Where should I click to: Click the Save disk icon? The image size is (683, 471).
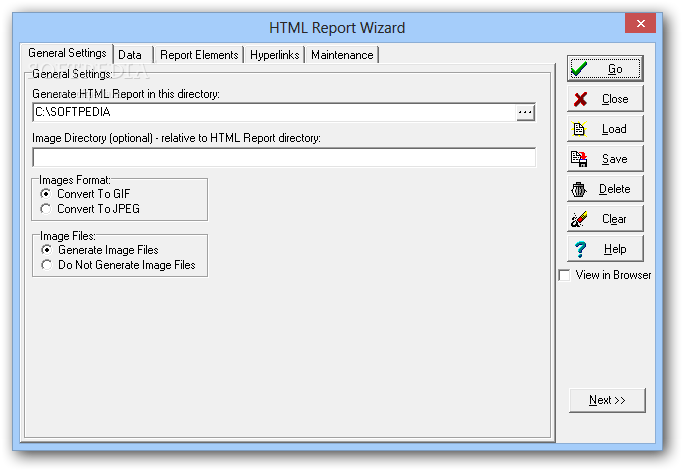(x=579, y=159)
